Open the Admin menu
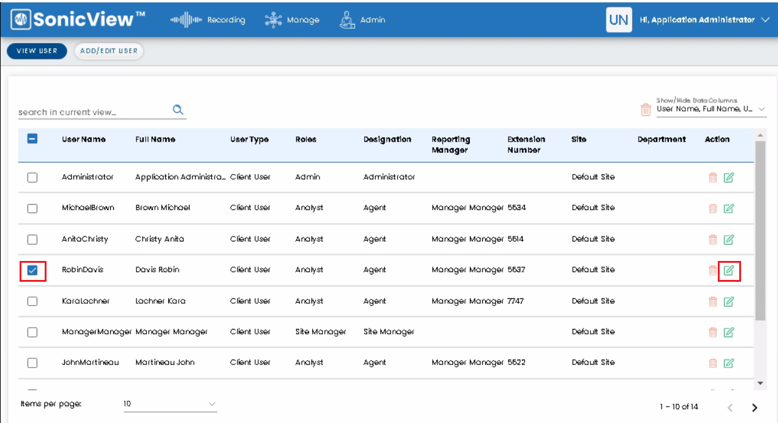The image size is (778, 423). [x=363, y=20]
